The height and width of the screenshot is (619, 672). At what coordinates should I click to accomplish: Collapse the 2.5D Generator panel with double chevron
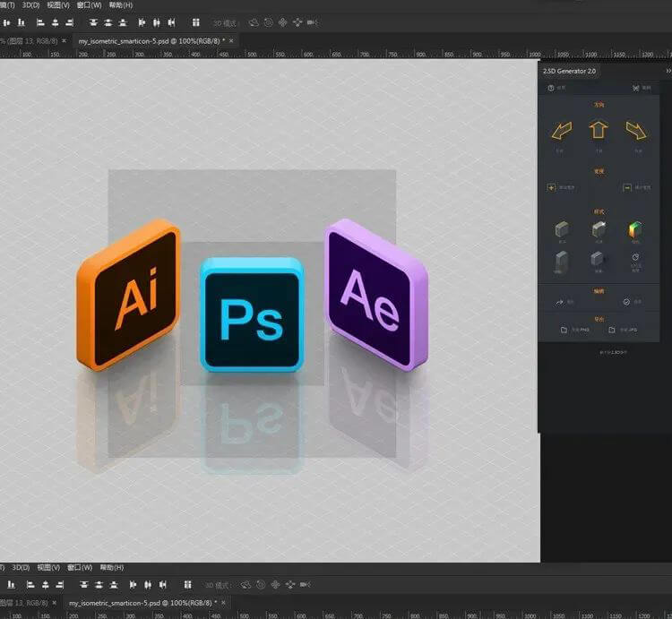(x=668, y=70)
